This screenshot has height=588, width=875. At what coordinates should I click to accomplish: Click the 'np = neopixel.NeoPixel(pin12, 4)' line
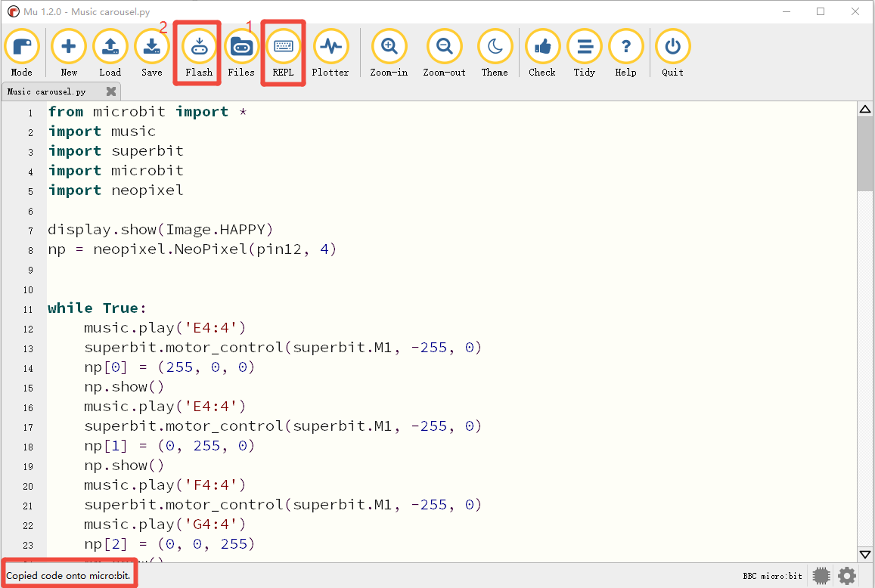tap(192, 249)
